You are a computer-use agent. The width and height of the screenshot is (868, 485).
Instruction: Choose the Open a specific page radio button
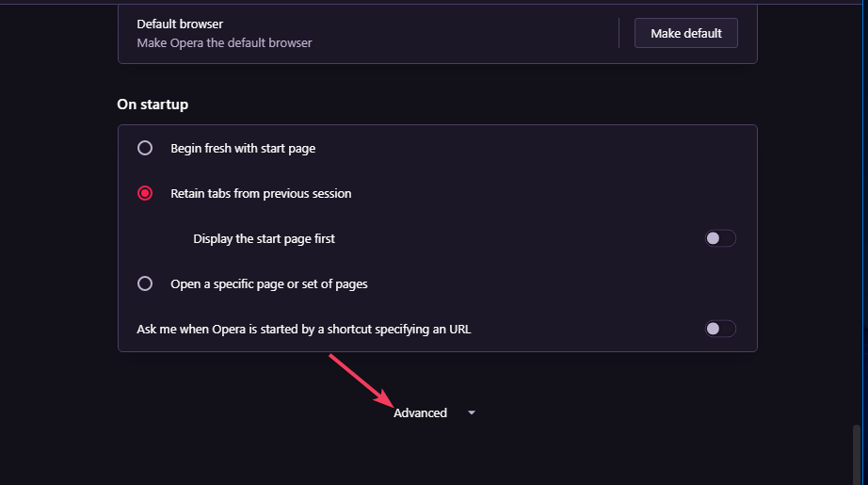tap(145, 283)
